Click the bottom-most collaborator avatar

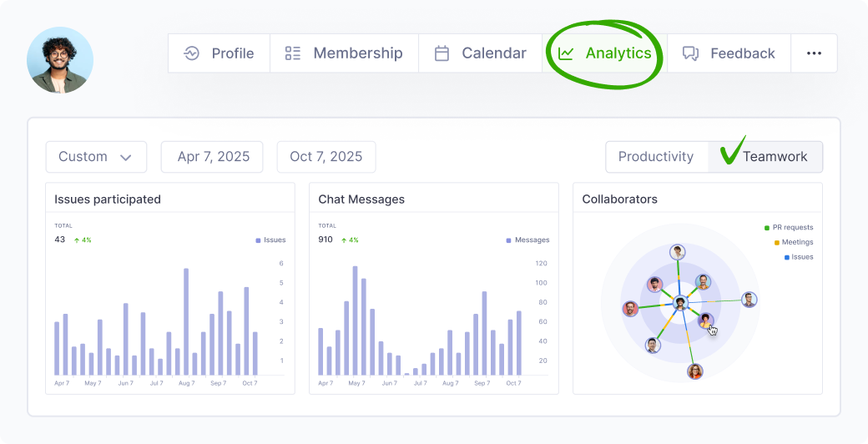pos(695,371)
